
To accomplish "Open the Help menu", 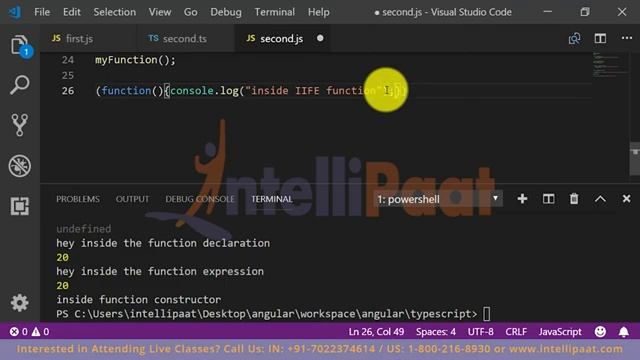I will click(x=318, y=12).
